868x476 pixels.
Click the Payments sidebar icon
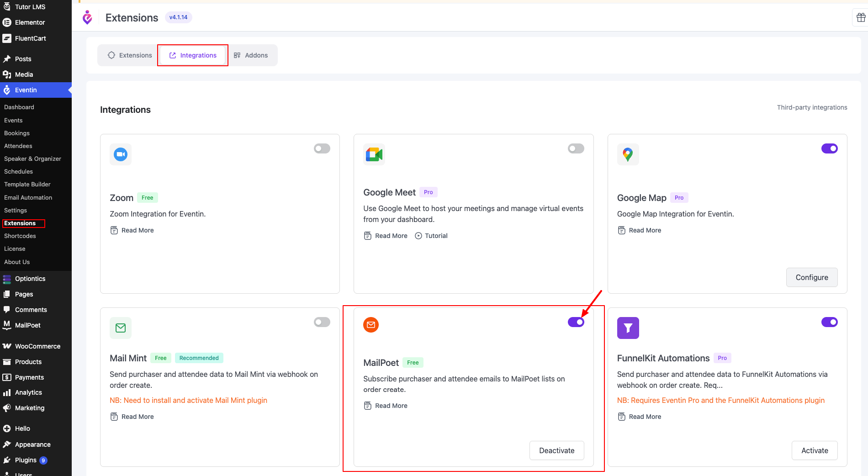tap(7, 377)
